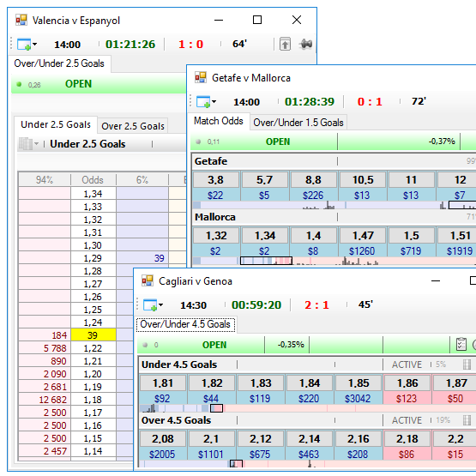Viewport: 476px width, 476px height.
Task: Click Mallorca price button 1,47
Action: [x=363, y=236]
